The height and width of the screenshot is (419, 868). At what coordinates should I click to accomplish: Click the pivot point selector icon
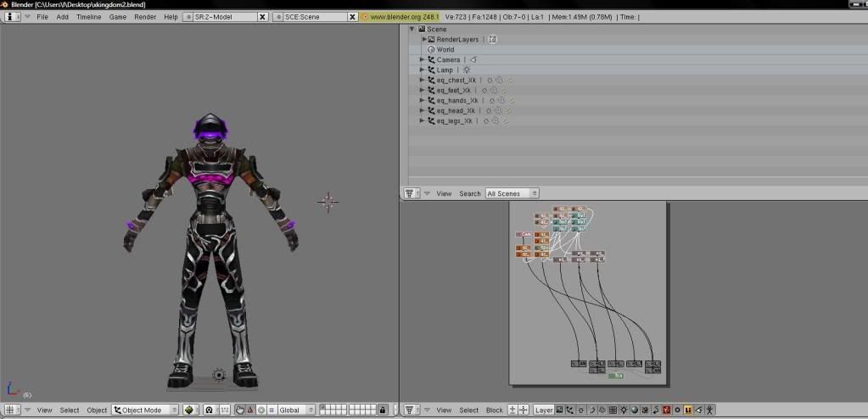pyautogui.click(x=210, y=410)
